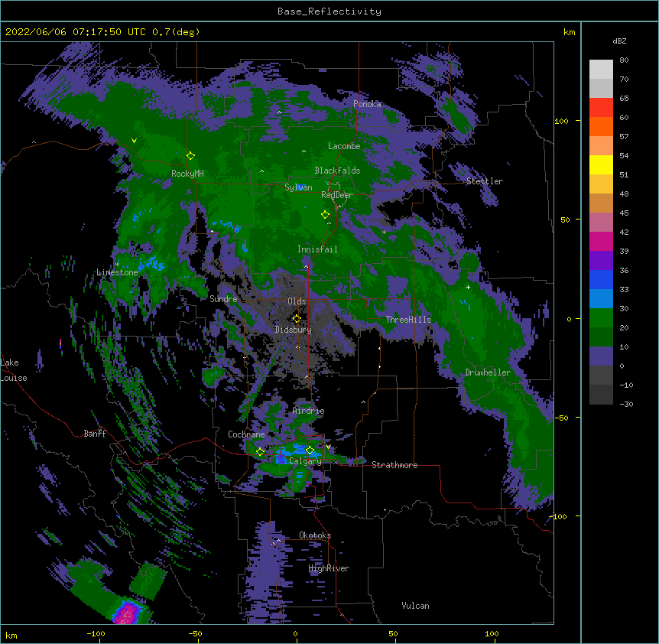Screen dimensions: 659x644
Task: Click the Ponoka label on the map
Action: (x=367, y=104)
